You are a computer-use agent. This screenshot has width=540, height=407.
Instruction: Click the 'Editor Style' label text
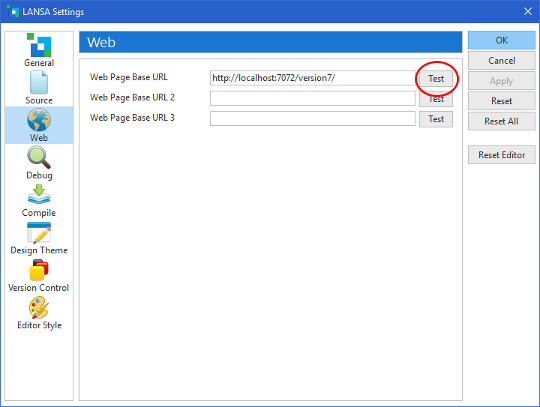pos(39,325)
